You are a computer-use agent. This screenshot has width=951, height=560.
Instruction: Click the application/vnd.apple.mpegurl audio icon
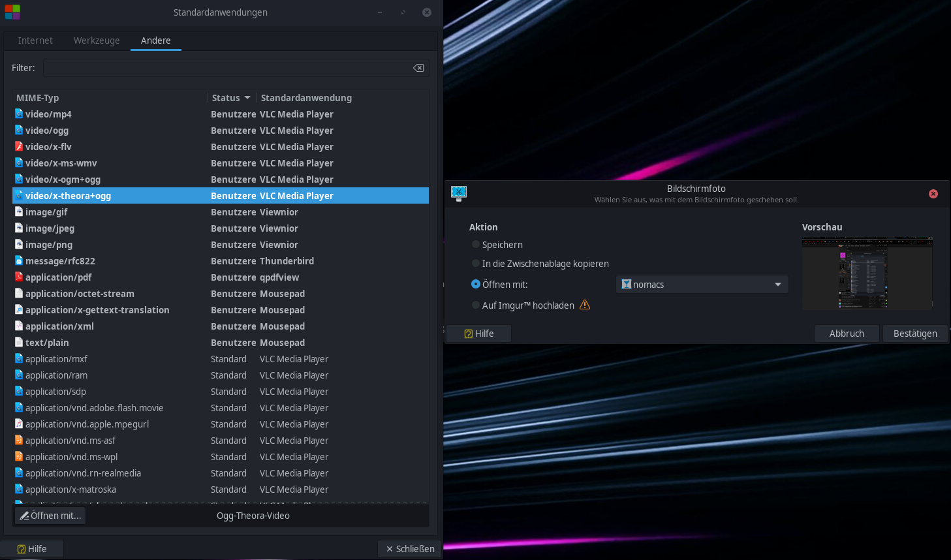[x=19, y=424]
